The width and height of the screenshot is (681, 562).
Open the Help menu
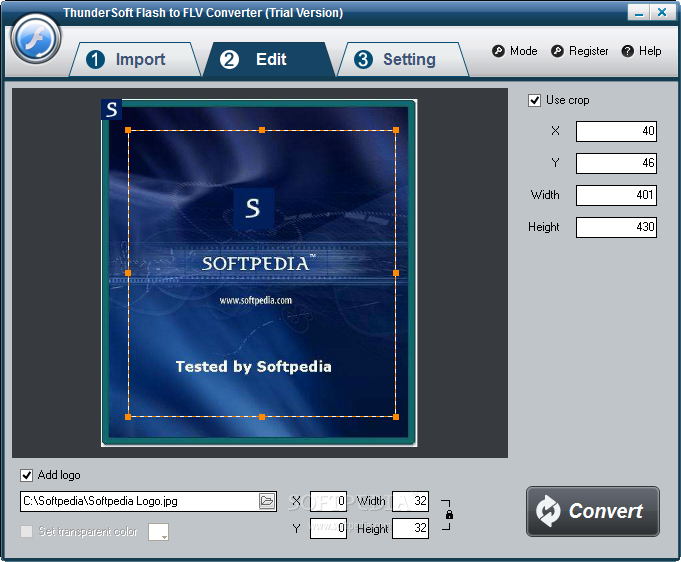(641, 51)
